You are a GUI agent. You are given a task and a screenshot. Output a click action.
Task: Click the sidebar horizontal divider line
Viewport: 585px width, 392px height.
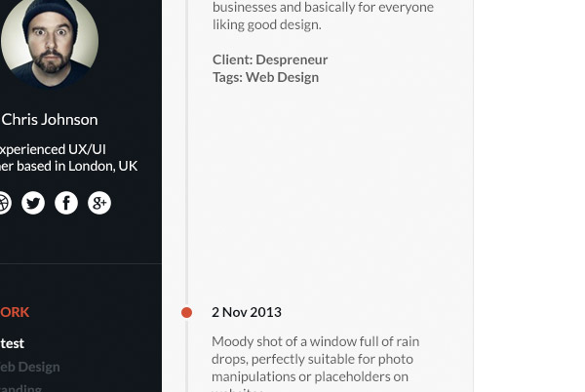81,263
